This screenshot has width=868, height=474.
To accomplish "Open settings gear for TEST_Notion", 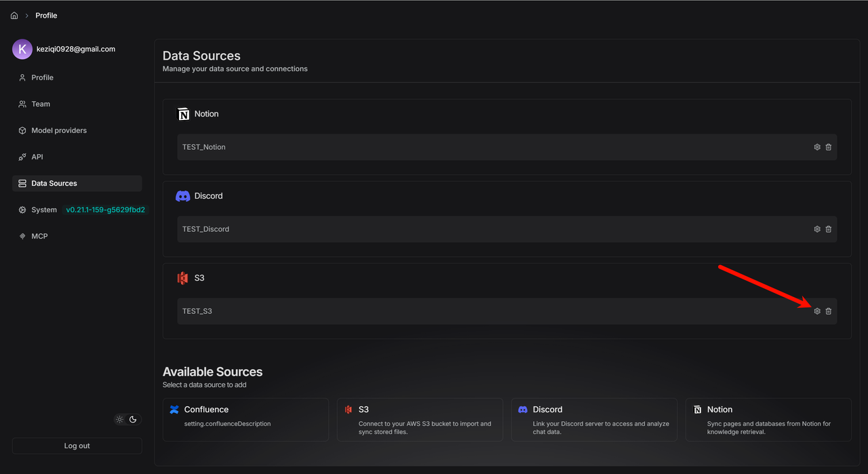I will 817,147.
